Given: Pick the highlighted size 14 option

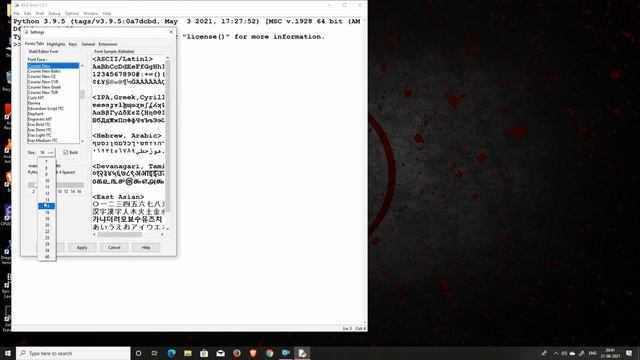Looking at the screenshot, I should tap(47, 206).
